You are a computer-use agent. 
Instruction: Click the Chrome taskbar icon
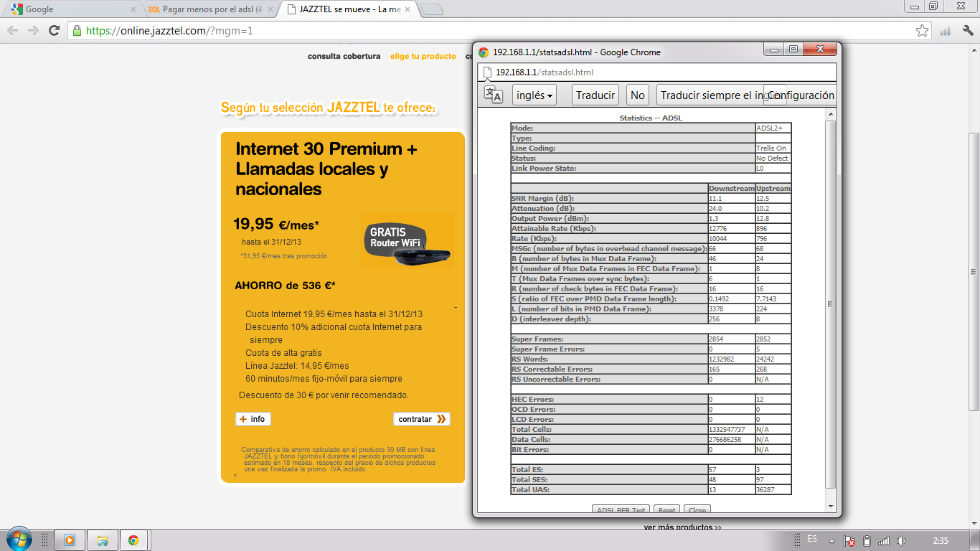click(x=133, y=540)
